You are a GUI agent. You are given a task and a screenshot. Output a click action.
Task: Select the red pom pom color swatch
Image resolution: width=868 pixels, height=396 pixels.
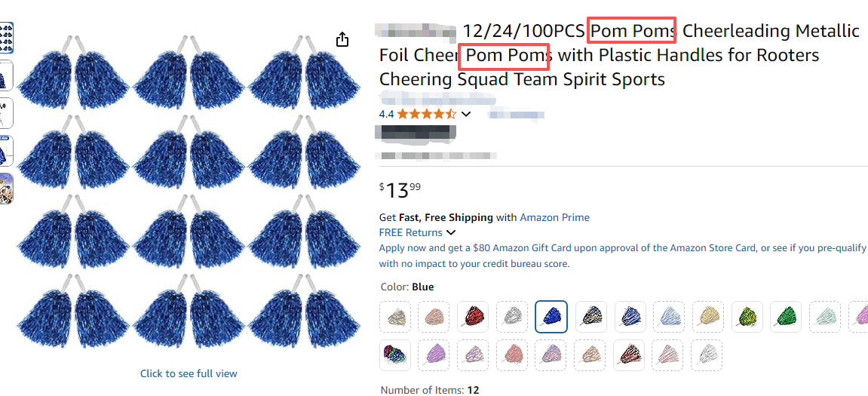(473, 317)
